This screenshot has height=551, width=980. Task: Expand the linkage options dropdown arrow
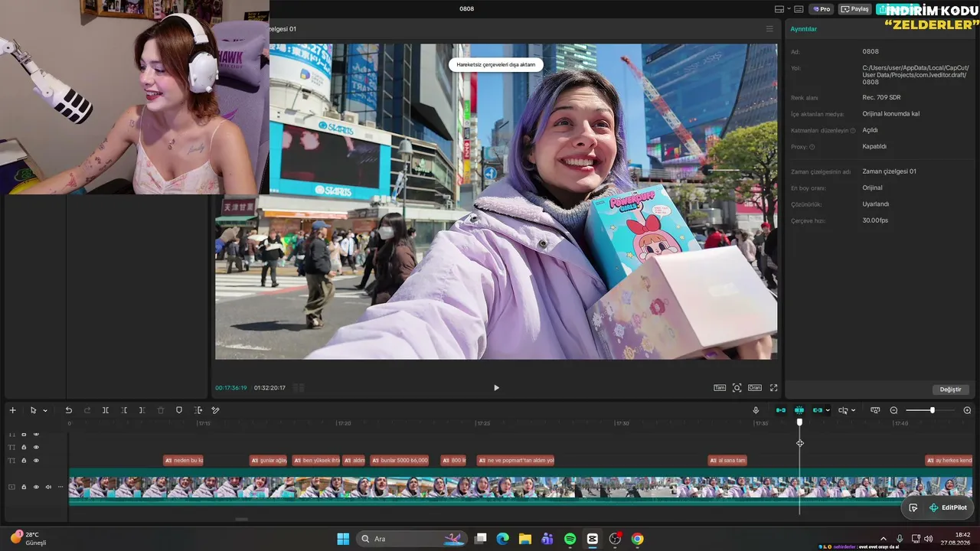click(x=828, y=410)
